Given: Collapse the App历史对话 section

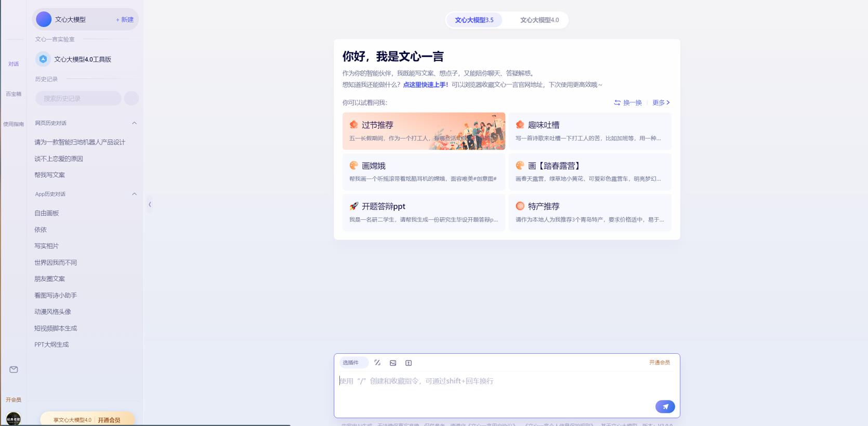Looking at the screenshot, I should click(x=134, y=194).
